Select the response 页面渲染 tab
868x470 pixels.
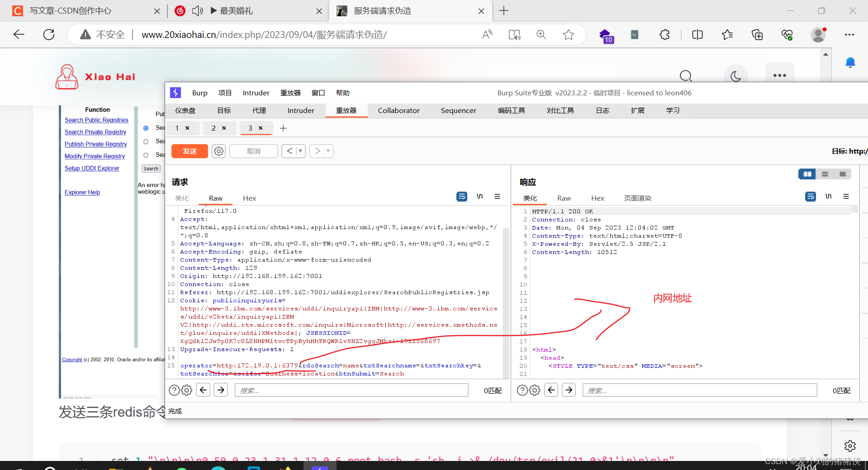point(638,198)
